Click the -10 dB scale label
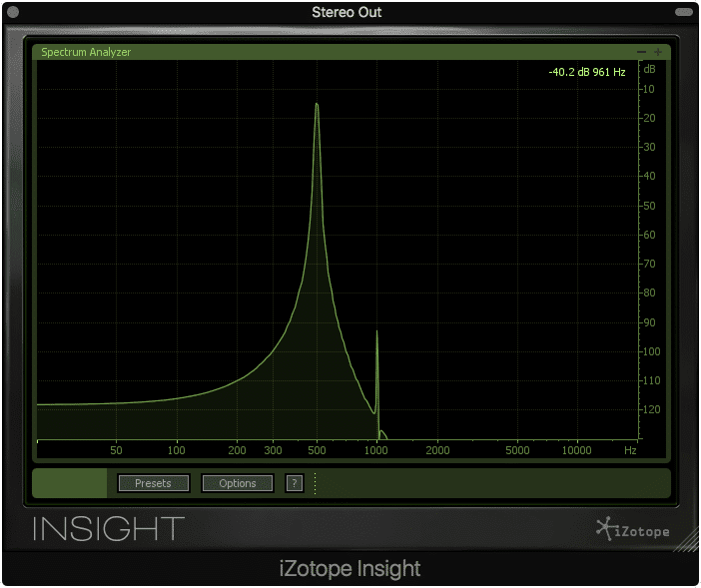The image size is (701, 588). coord(649,89)
